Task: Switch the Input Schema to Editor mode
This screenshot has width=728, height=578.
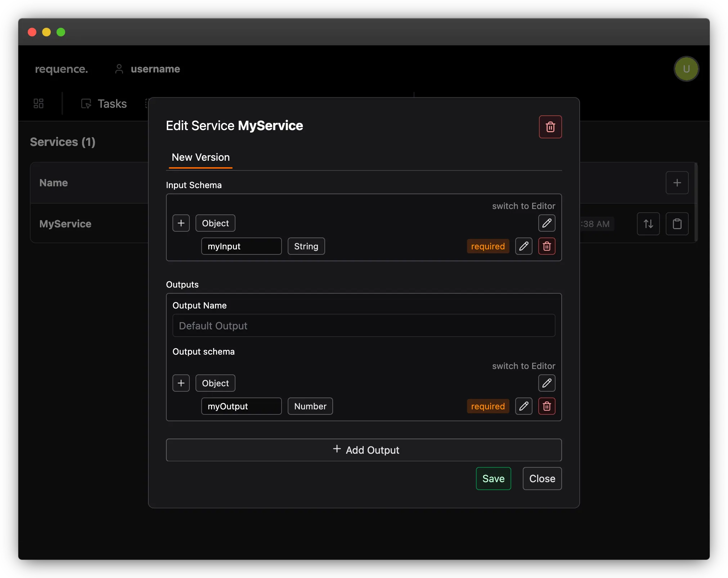Action: [523, 206]
